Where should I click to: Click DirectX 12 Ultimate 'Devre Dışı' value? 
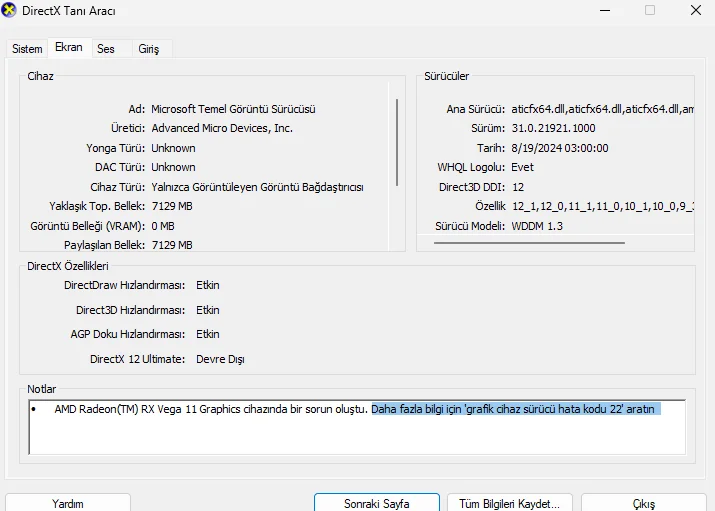pyautogui.click(x=220, y=360)
